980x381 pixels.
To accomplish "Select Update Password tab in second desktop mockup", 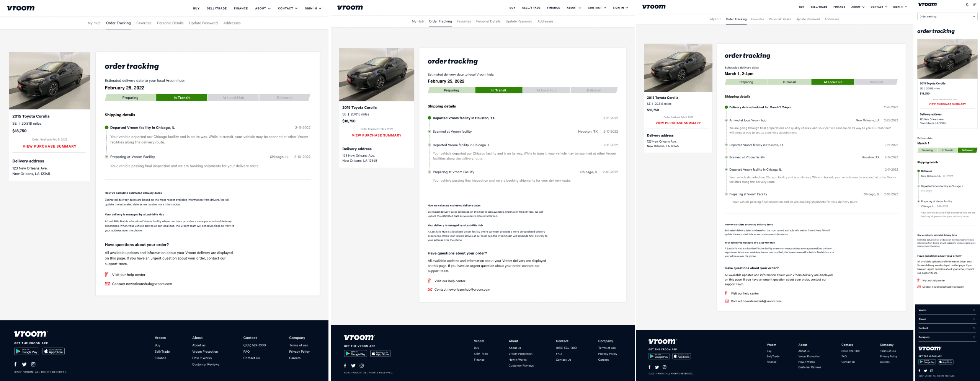I will coord(519,21).
